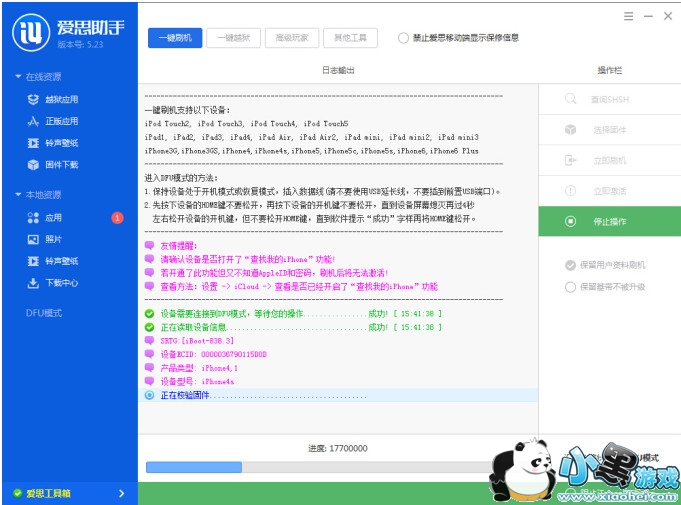Click the 立即刷机 flash icon

[x=570, y=160]
